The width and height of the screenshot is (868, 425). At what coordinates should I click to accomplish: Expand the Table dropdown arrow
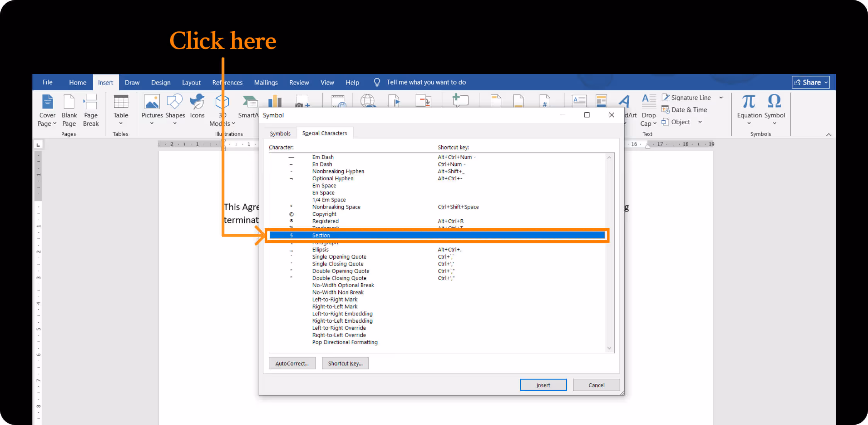[x=121, y=124]
